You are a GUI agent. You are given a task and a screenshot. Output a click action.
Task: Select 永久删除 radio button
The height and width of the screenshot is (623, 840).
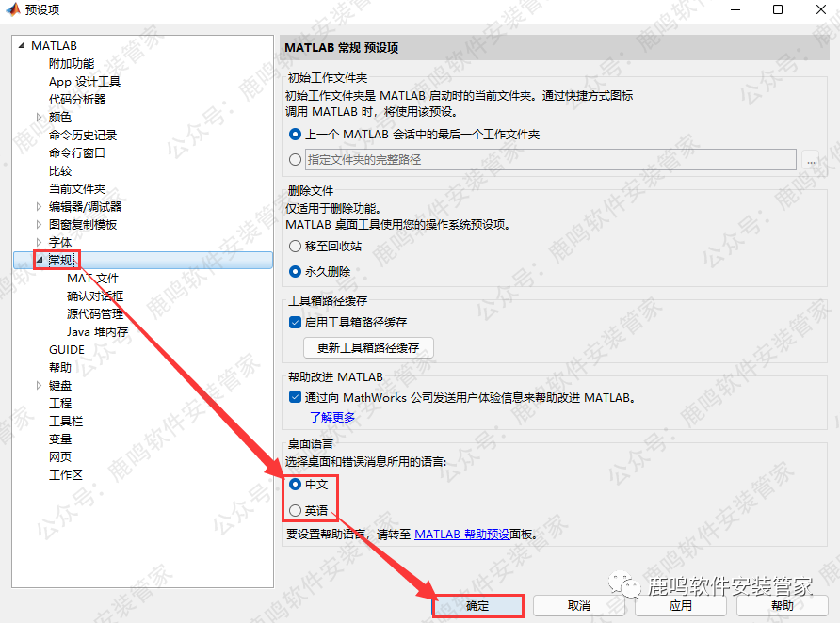click(x=295, y=271)
